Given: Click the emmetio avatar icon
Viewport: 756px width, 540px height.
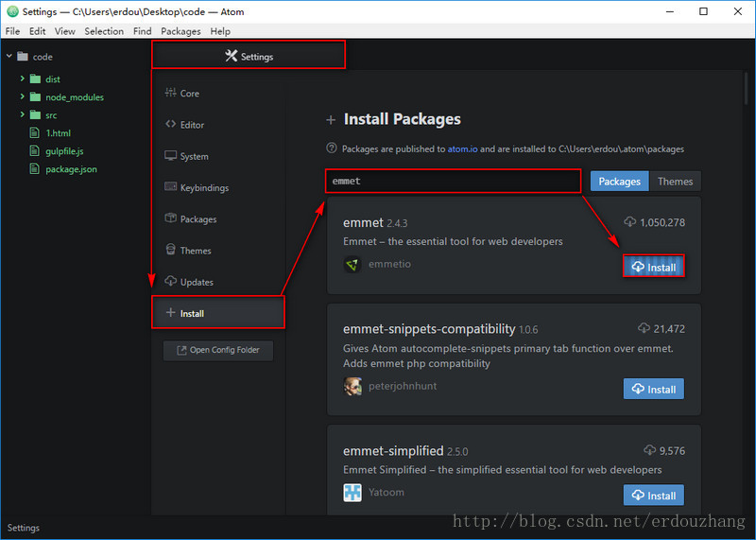Looking at the screenshot, I should click(x=352, y=265).
